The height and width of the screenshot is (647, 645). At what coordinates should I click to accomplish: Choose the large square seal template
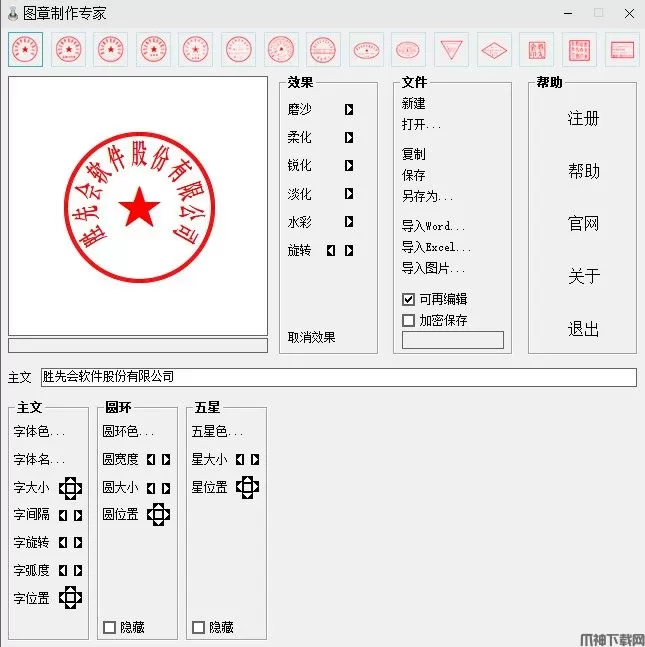point(579,50)
